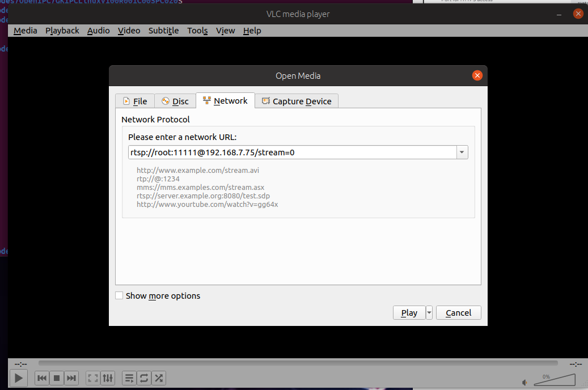This screenshot has width=588, height=390.
Task: Click example http://www.example.com/stream.avi text
Action: [198, 170]
